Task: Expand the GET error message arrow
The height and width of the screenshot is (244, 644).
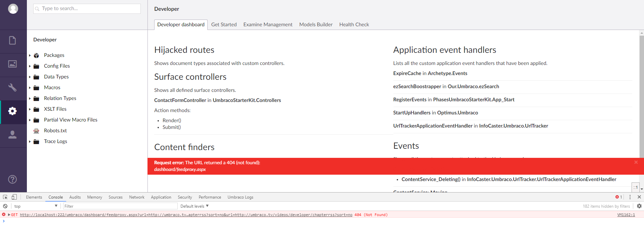Action: [9, 215]
